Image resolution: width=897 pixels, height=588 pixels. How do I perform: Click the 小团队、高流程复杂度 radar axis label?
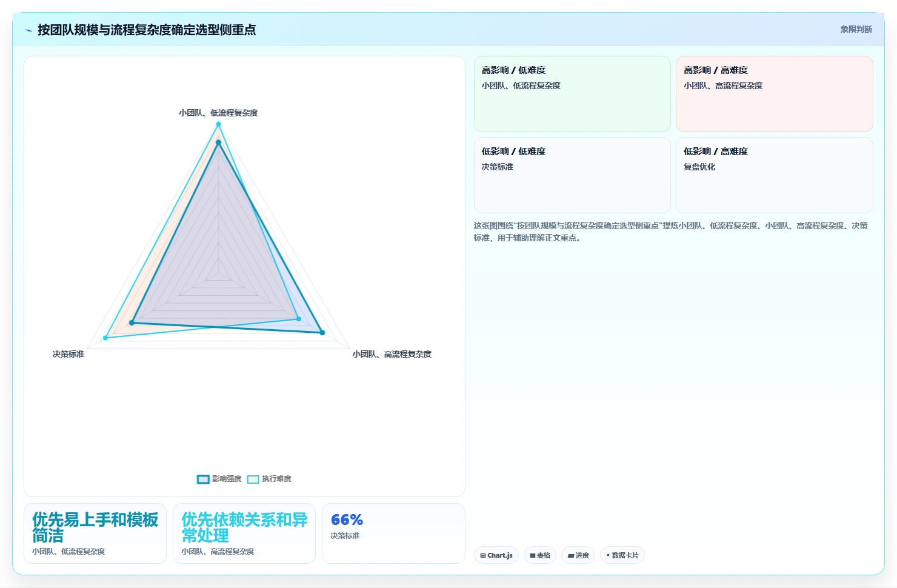[392, 354]
